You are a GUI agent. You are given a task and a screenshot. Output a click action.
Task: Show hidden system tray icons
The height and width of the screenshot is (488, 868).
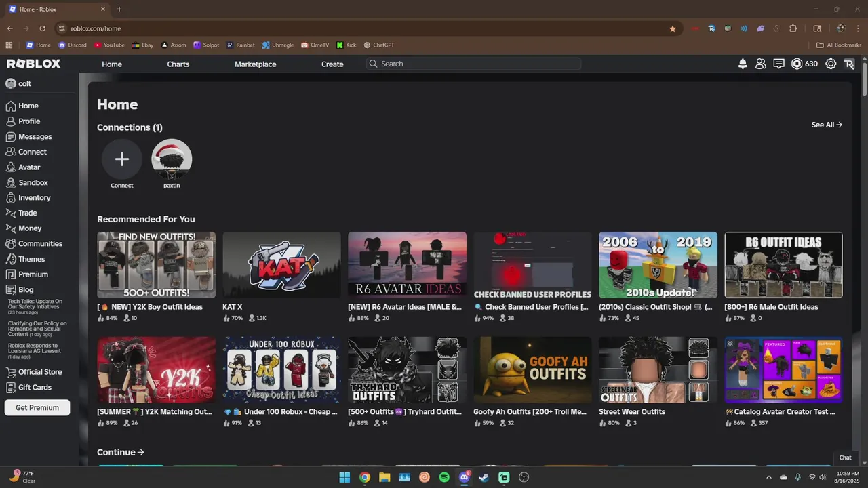click(x=769, y=477)
